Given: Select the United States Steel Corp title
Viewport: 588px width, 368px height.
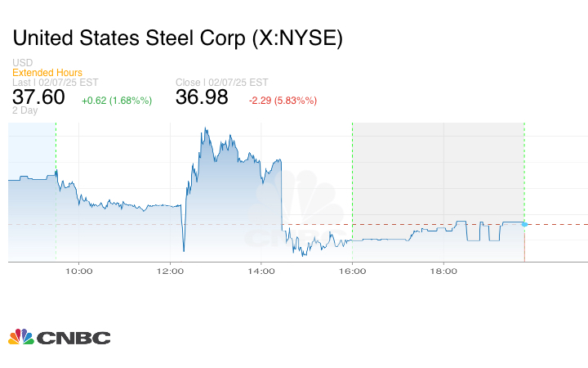Looking at the screenshot, I should 176,38.
